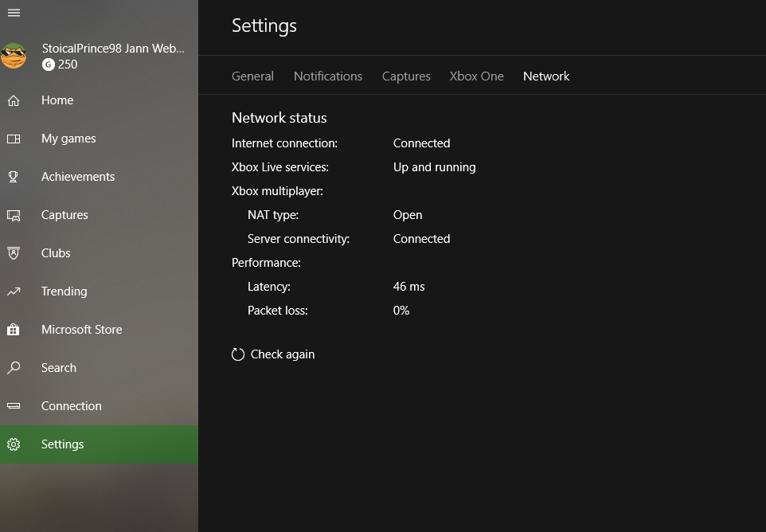The height and width of the screenshot is (532, 766).
Task: Open the Captures settings tab
Action: point(406,76)
